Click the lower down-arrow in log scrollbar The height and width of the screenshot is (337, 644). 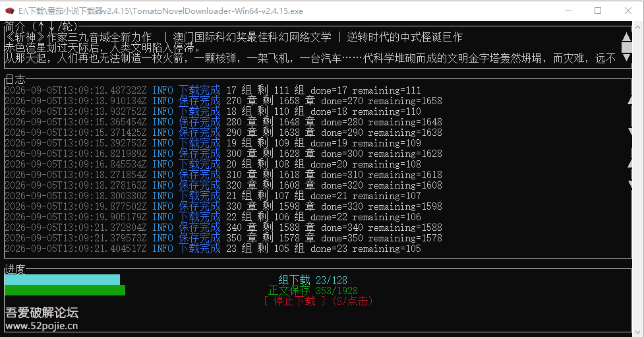coord(629,185)
